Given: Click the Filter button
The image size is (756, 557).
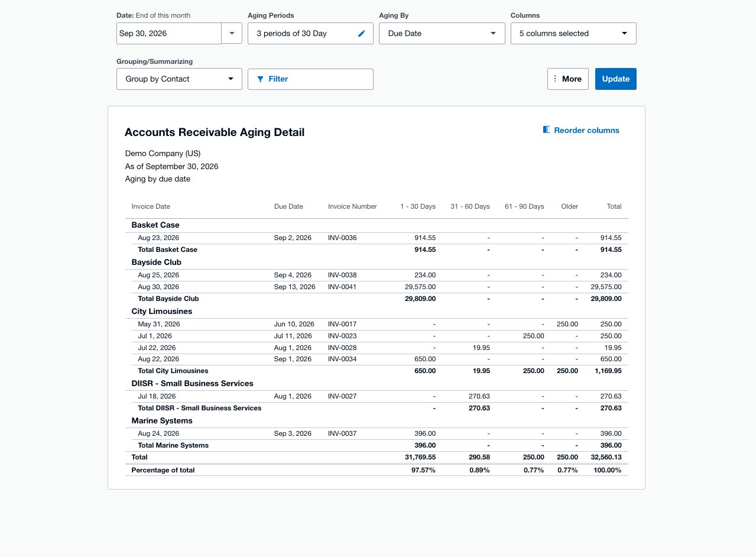Looking at the screenshot, I should pos(310,79).
